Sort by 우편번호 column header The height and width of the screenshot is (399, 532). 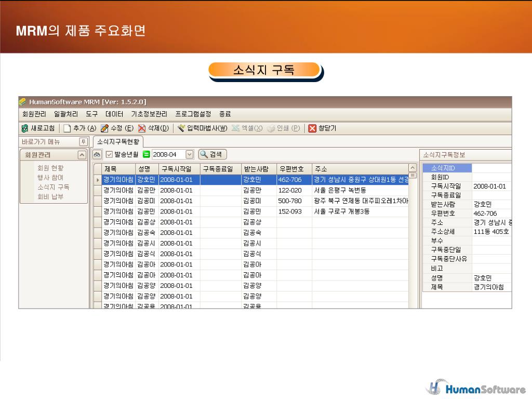(x=294, y=169)
